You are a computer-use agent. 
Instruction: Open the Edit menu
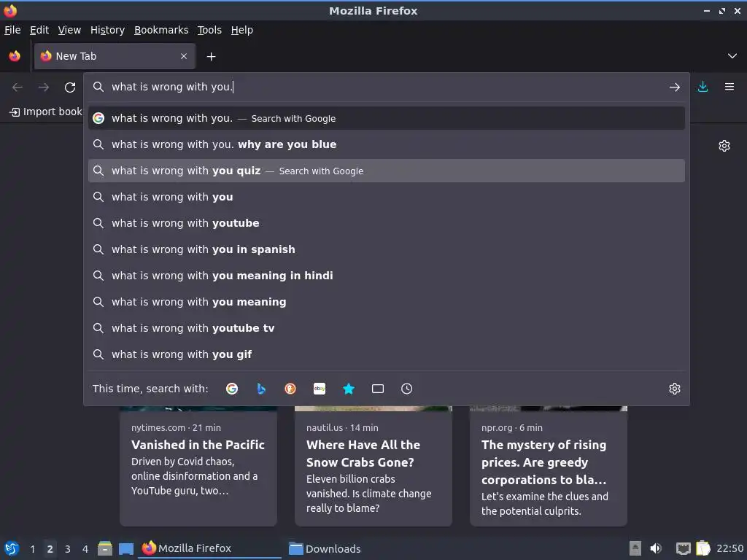click(39, 30)
